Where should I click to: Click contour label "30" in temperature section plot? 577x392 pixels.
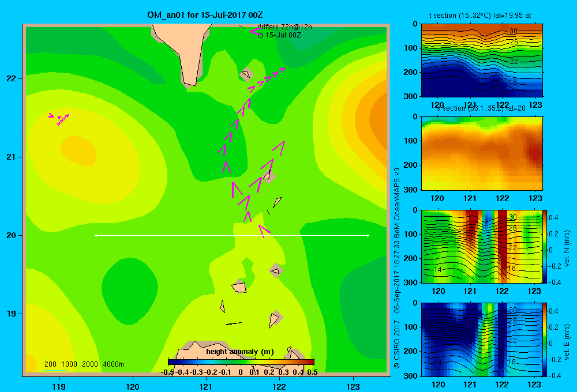tap(514, 31)
